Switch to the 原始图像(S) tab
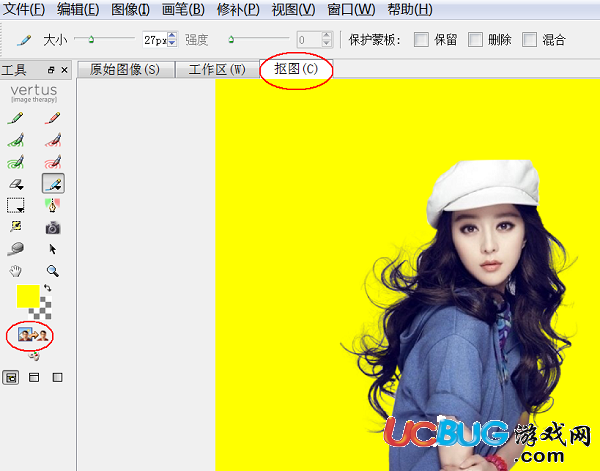The height and width of the screenshot is (471, 600). 126,70
